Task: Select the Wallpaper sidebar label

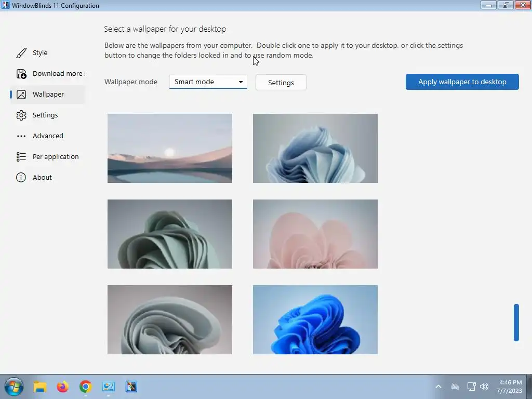Action: coord(48,95)
